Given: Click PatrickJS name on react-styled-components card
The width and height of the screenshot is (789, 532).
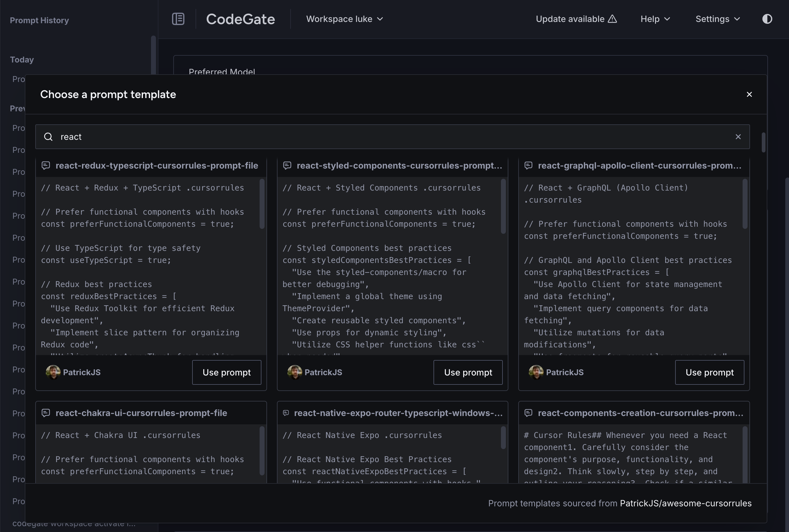Looking at the screenshot, I should [323, 372].
